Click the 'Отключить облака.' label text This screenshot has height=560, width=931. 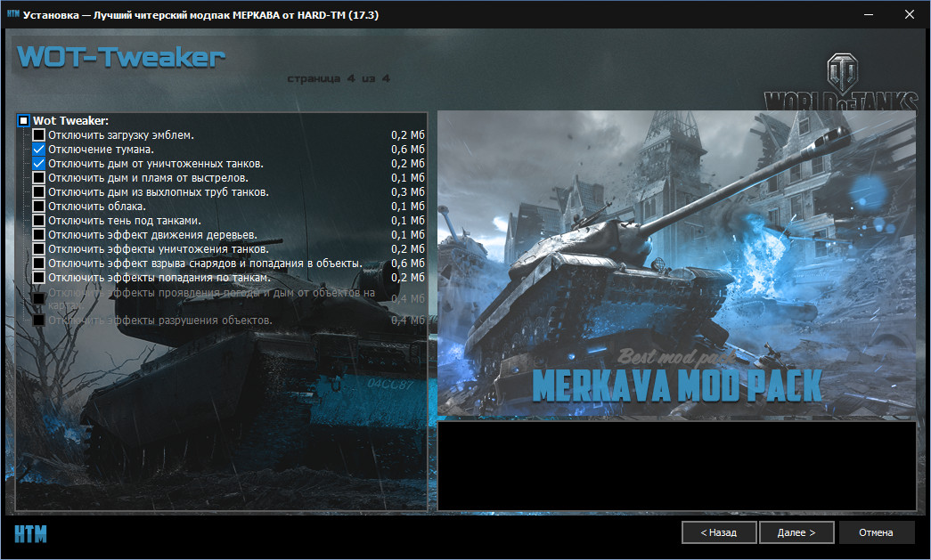[97, 206]
